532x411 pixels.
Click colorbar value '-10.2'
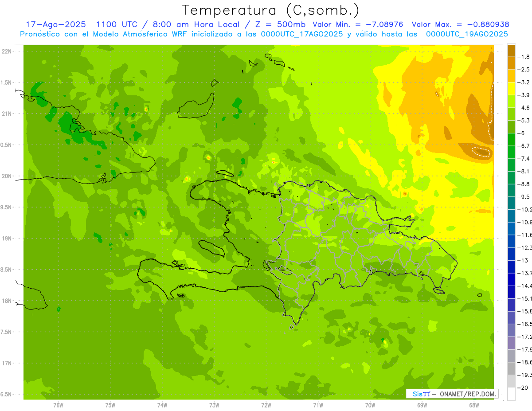(524, 210)
